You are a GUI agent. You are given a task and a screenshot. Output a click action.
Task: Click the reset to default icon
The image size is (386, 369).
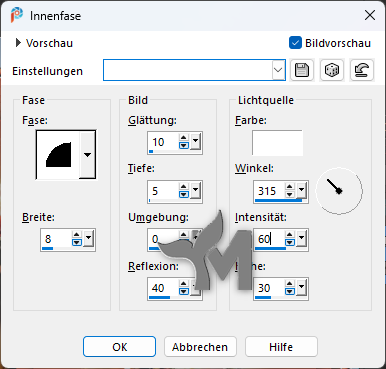[x=362, y=70]
